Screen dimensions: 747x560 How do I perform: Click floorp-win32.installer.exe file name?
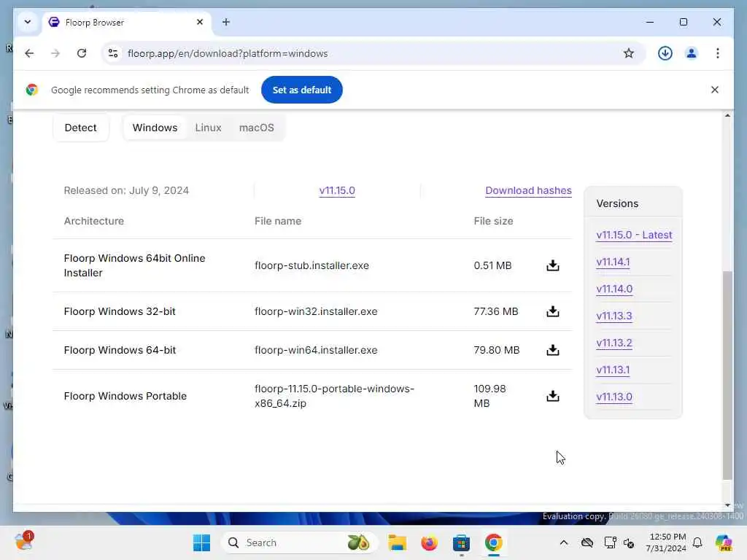click(316, 311)
